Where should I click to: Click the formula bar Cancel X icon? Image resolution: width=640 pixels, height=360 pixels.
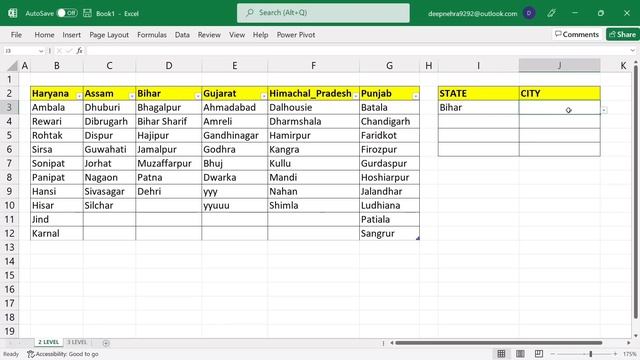pos(59,51)
